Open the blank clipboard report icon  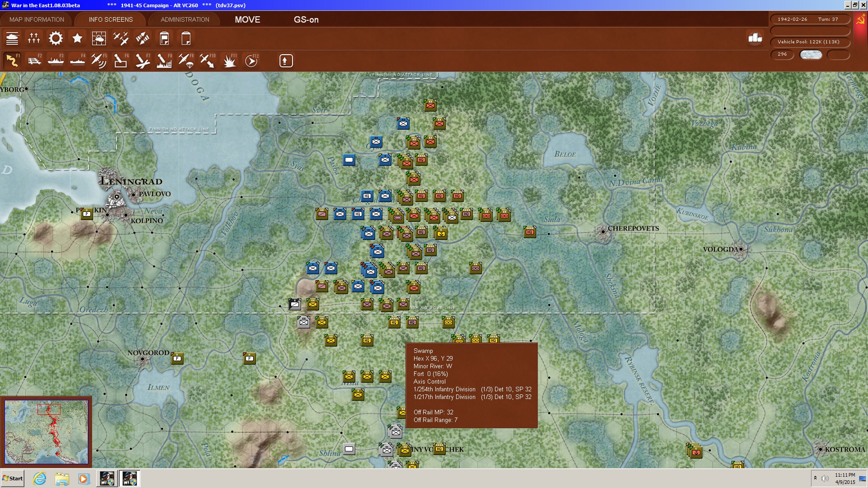click(186, 38)
